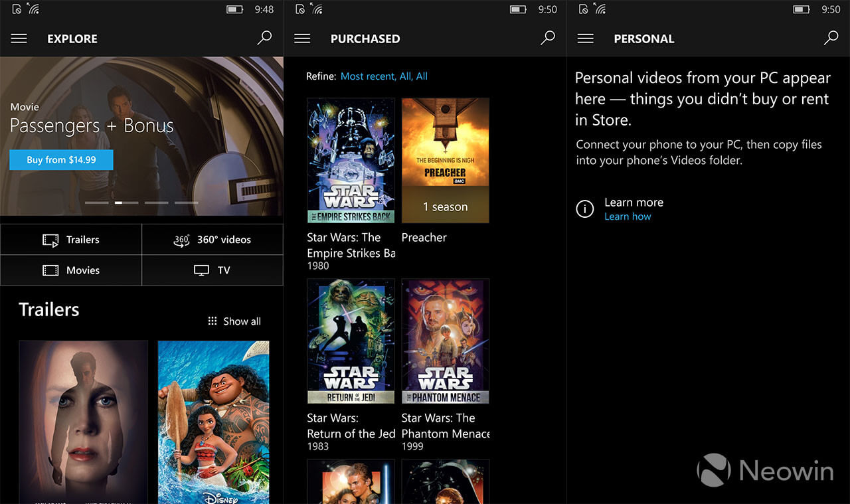Screen dimensions: 850x504
Task: Click Wi-Fi icon on Explore status bar
Action: click(33, 9)
